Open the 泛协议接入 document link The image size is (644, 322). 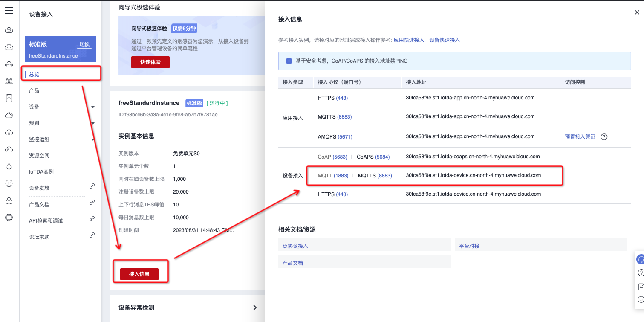(x=295, y=246)
